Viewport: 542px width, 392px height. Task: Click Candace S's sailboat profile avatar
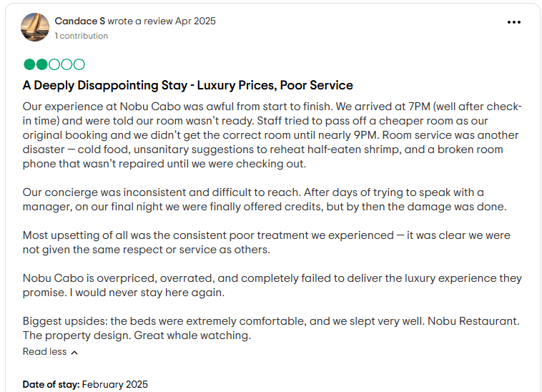tap(36, 27)
